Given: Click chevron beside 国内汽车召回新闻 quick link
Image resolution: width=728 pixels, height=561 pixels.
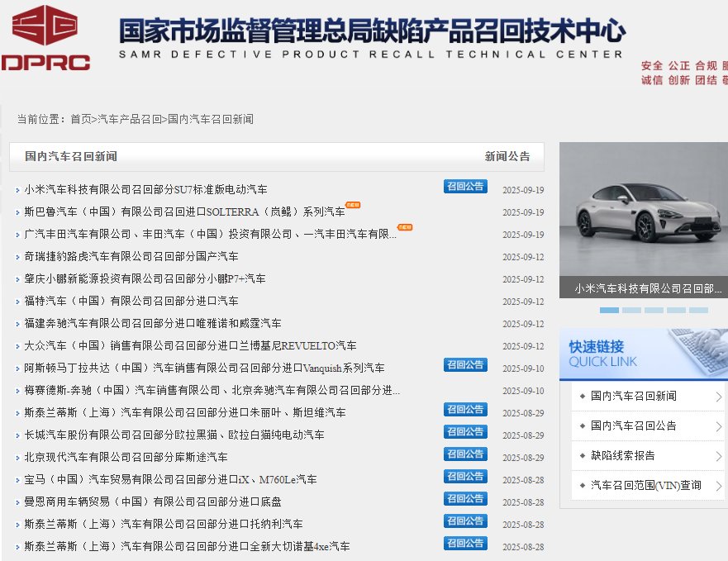Looking at the screenshot, I should point(718,397).
